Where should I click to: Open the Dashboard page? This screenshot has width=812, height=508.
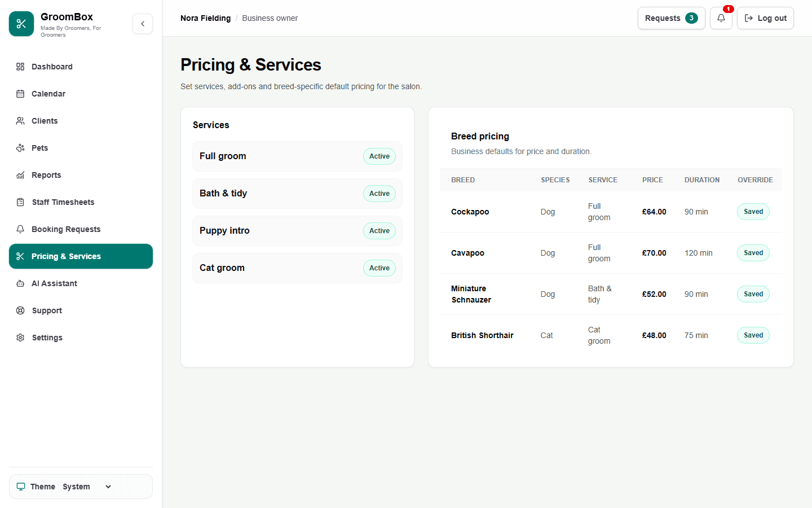(81, 67)
